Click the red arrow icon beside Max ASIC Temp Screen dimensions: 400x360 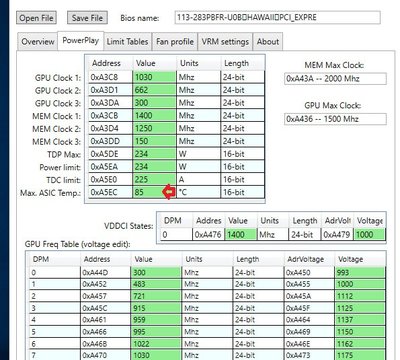point(169,192)
